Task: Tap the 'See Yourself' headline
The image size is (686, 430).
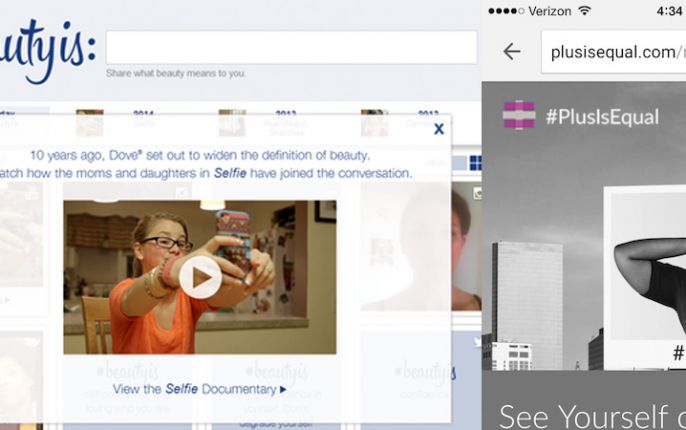Action: tap(590, 414)
